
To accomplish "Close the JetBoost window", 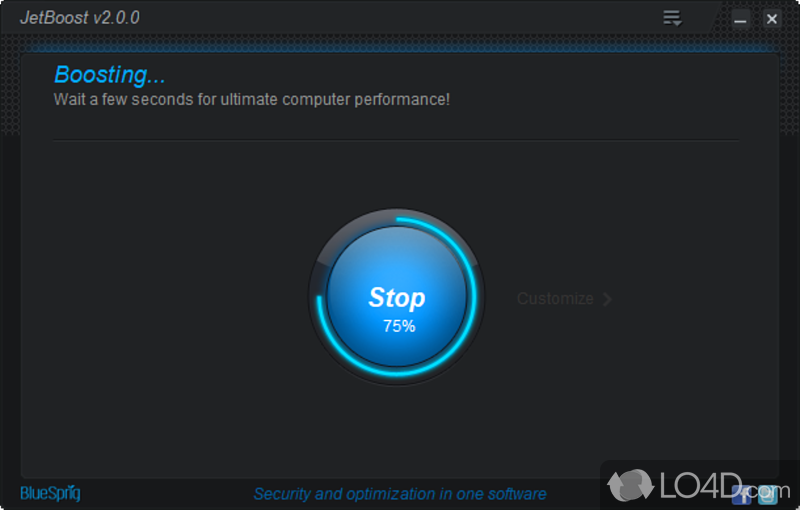I will pos(772,19).
